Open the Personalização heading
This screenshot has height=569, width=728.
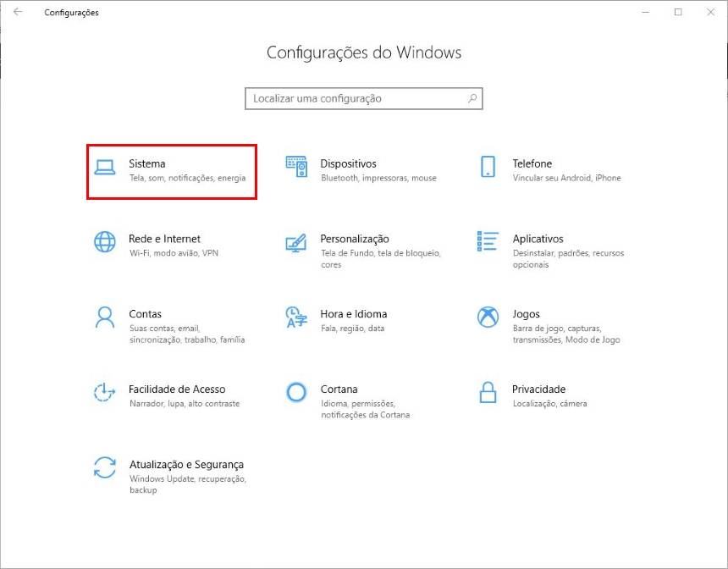click(355, 239)
